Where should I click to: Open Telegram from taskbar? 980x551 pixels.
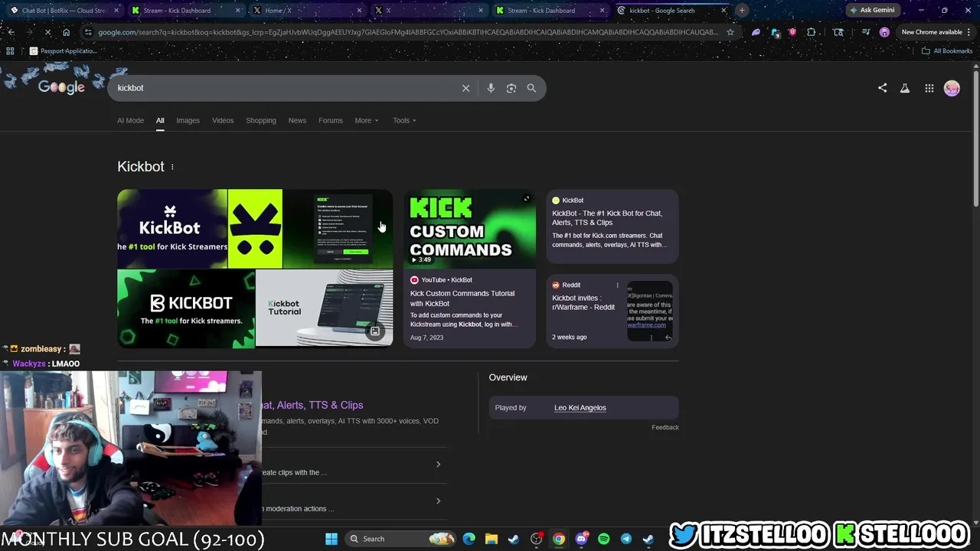(626, 539)
